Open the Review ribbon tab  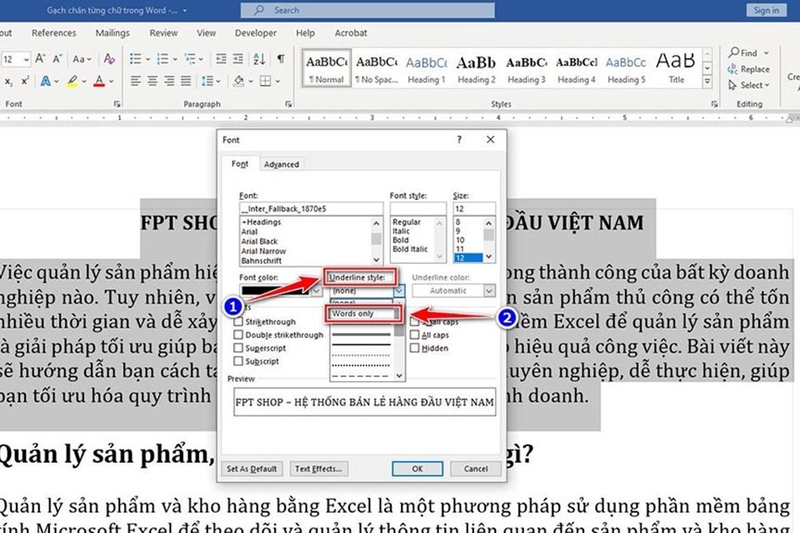[163, 33]
